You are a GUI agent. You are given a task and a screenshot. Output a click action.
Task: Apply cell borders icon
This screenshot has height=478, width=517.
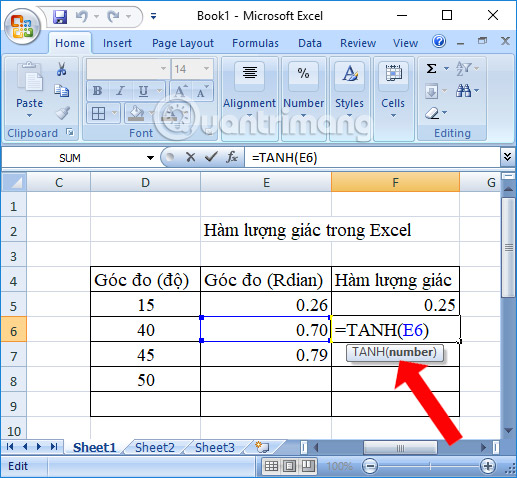tap(98, 113)
